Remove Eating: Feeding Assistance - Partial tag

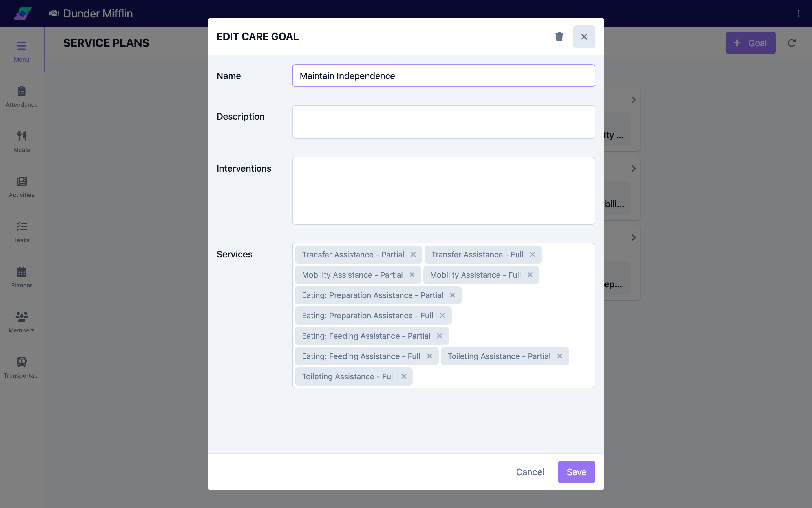[439, 336]
